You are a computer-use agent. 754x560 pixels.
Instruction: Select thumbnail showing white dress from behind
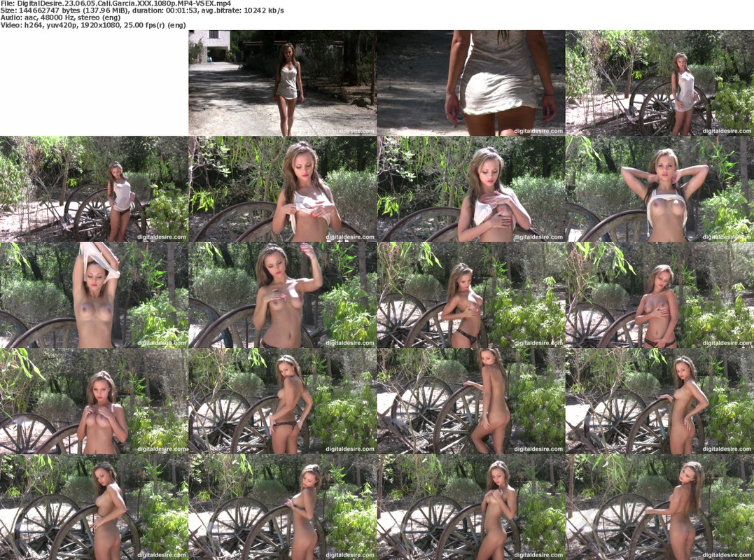pyautogui.click(x=470, y=83)
